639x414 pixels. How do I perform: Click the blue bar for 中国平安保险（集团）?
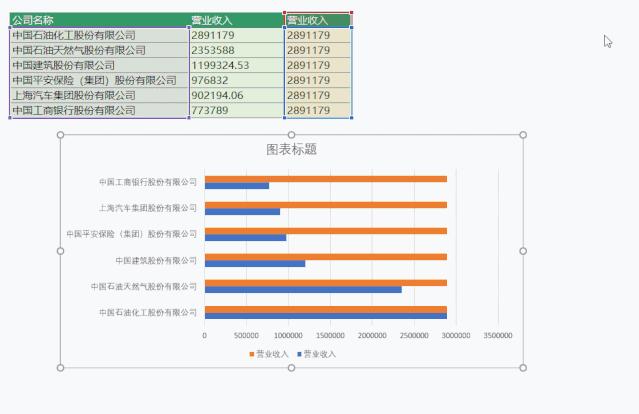tap(245, 238)
